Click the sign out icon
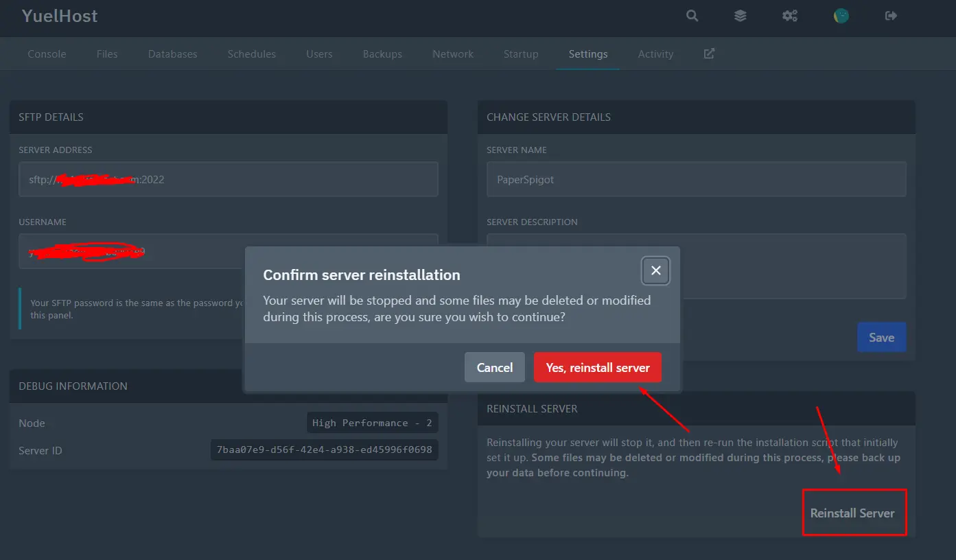This screenshot has height=560, width=956. [x=891, y=16]
